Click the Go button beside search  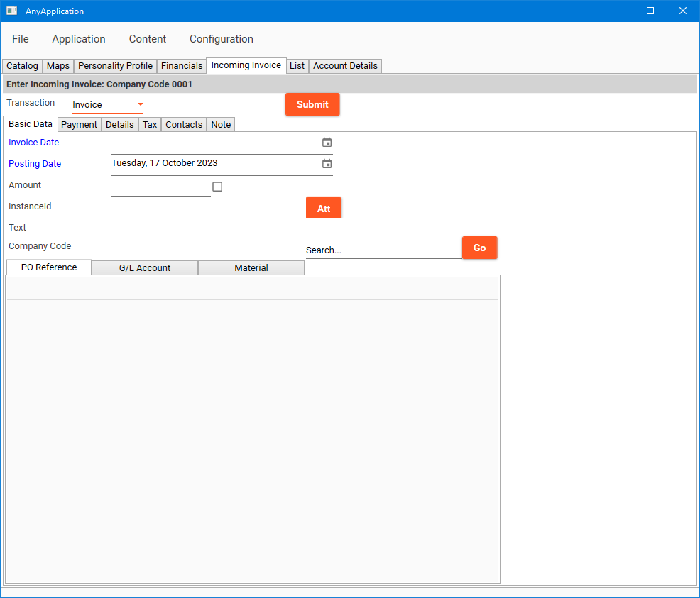tap(479, 248)
